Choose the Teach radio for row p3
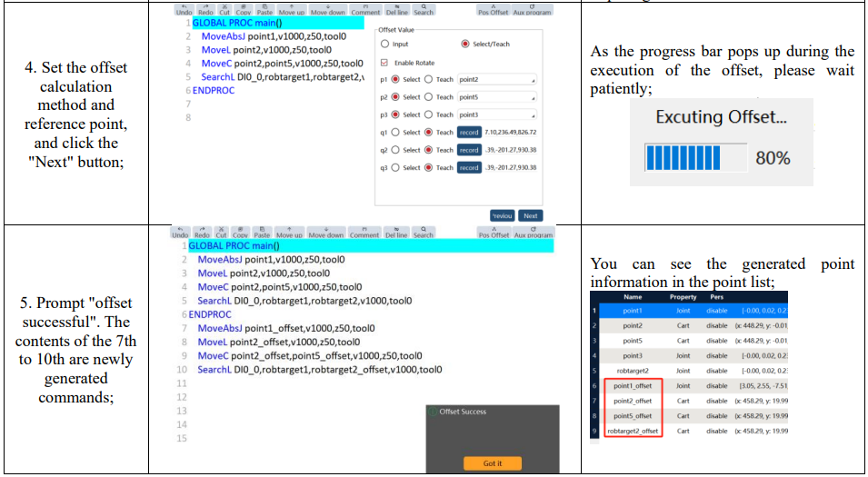The width and height of the screenshot is (868, 477). pyautogui.click(x=428, y=114)
